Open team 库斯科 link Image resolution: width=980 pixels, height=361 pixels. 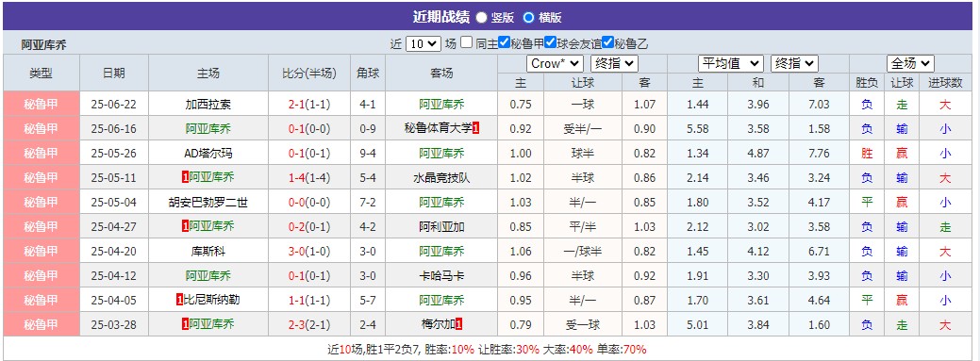tap(208, 251)
